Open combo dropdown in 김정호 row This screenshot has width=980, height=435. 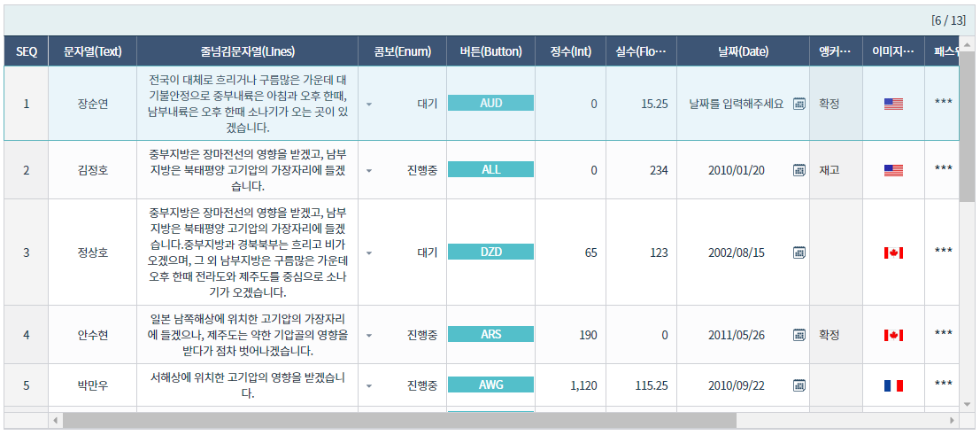[369, 169]
